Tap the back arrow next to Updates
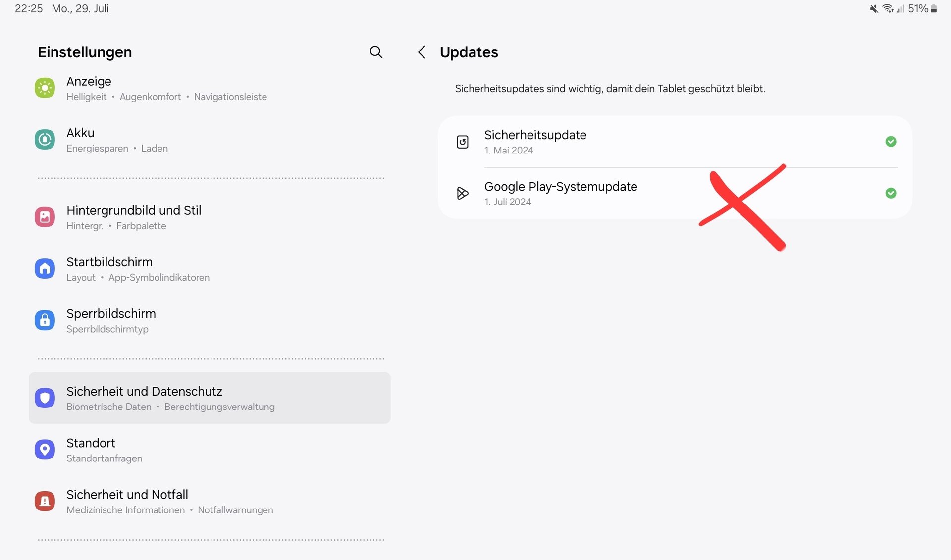 pyautogui.click(x=422, y=52)
